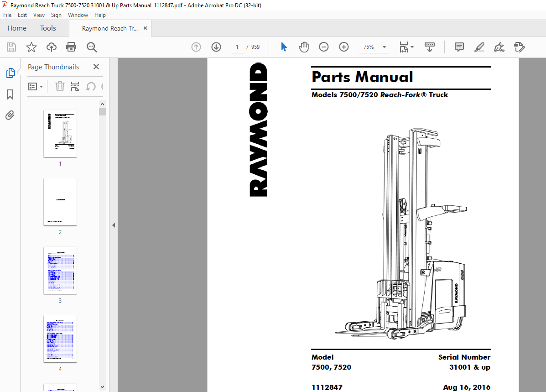Click the star bookmark icon in toolbar

click(x=31, y=47)
